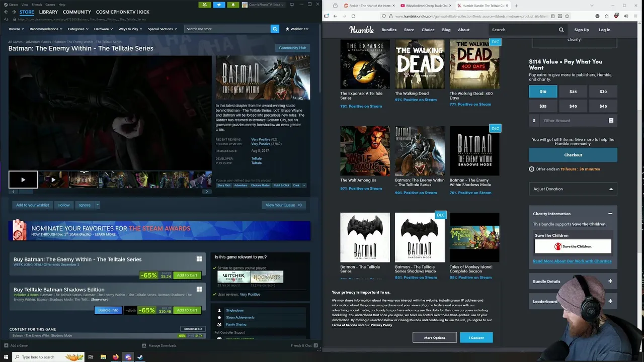Open Steam notifications bell

pos(233,5)
